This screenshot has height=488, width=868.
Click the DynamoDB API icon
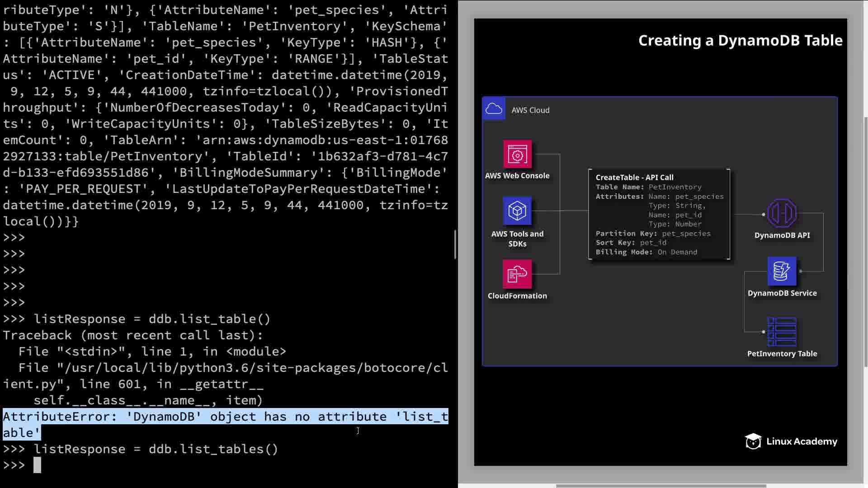click(x=782, y=213)
